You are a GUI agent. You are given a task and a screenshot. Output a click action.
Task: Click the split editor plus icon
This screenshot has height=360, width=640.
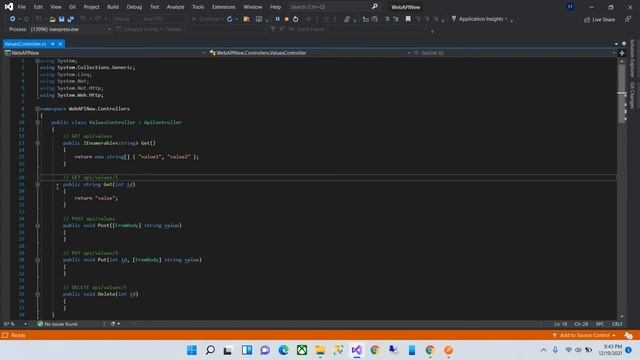coord(622,53)
